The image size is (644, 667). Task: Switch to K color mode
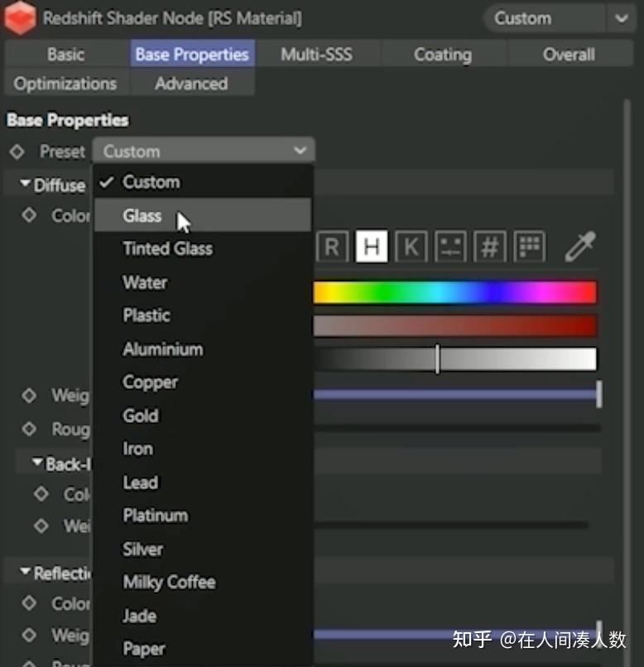(411, 246)
